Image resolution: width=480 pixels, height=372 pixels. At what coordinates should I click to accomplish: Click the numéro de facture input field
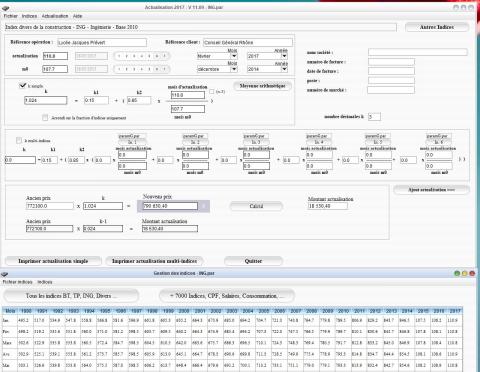coord(391,62)
